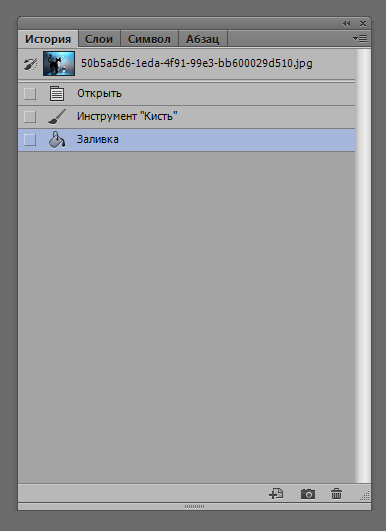The height and width of the screenshot is (531, 386).
Task: Create new document from current state icon
Action: click(x=276, y=494)
